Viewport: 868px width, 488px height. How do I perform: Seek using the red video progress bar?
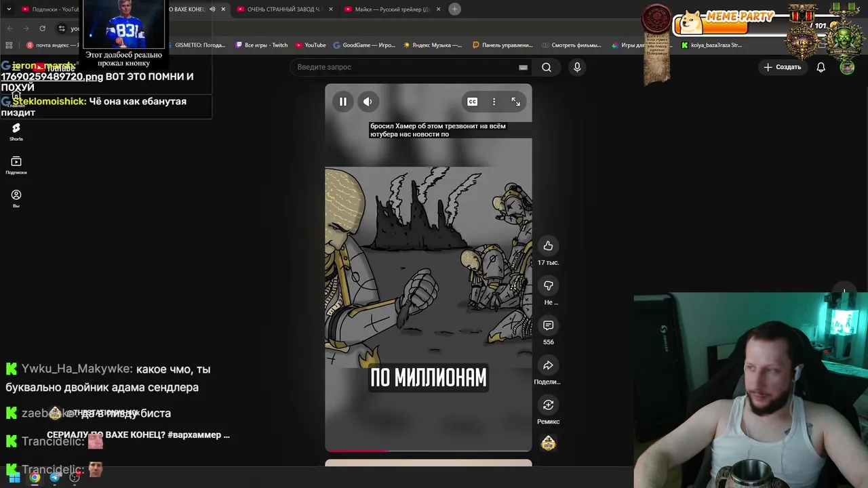(429, 450)
